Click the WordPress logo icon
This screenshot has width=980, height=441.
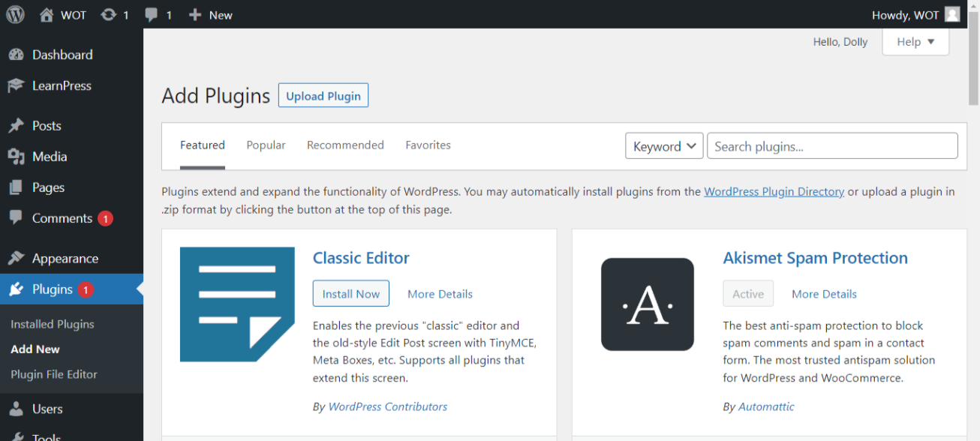click(x=15, y=14)
